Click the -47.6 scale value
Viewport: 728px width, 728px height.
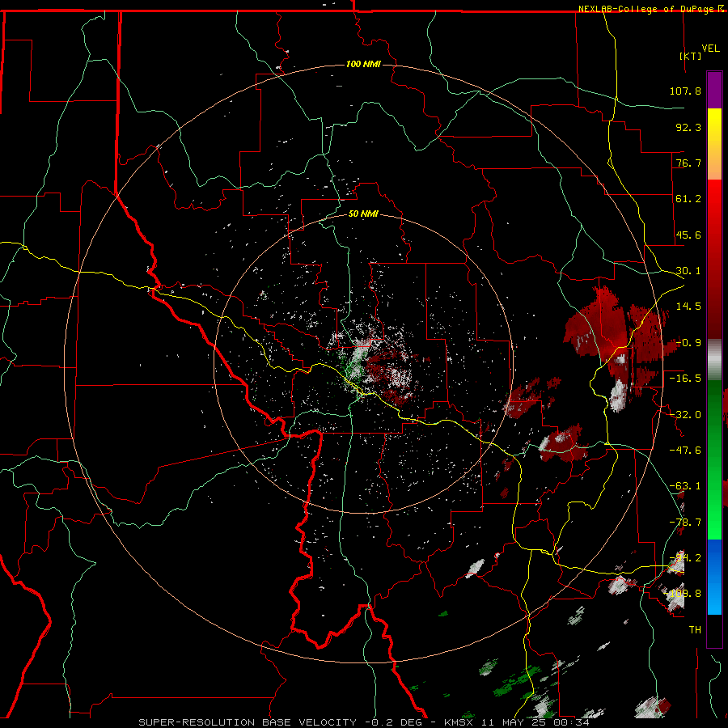[685, 451]
